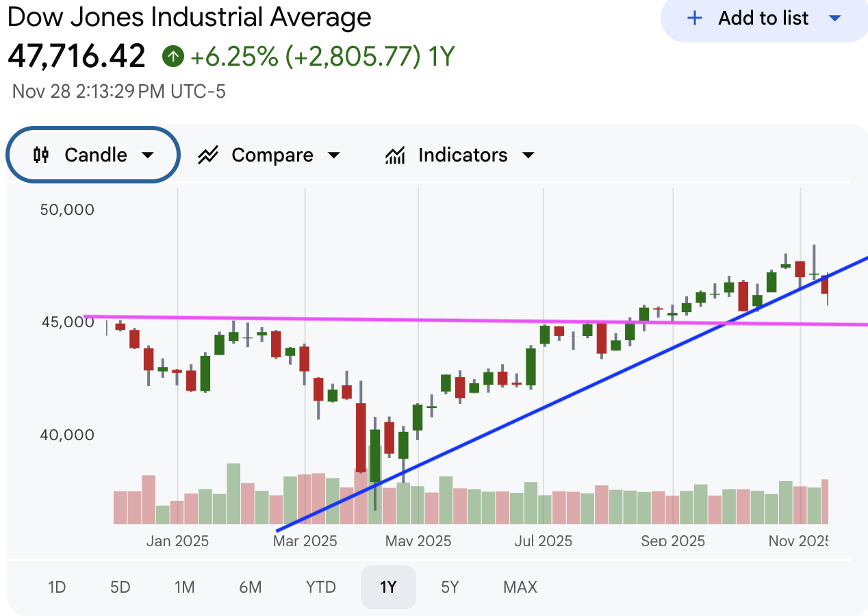Expand the Compare dropdown arrow

coord(333,155)
